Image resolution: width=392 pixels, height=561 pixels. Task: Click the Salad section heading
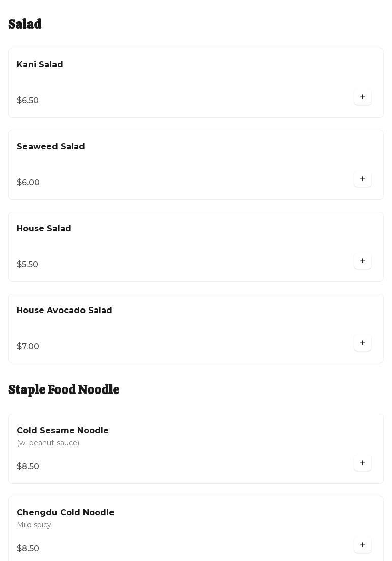(x=25, y=24)
